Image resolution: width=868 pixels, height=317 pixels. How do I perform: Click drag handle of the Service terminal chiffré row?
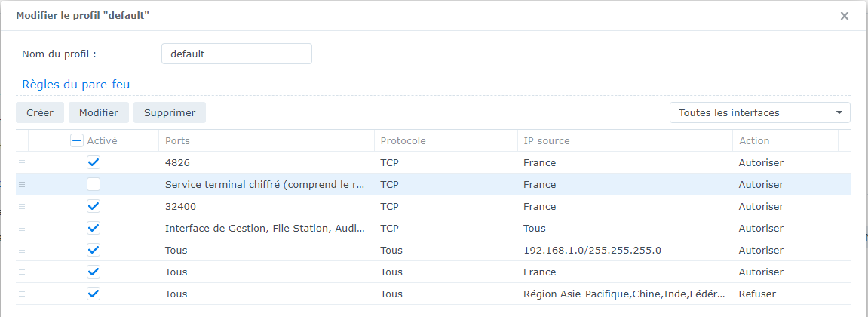coord(22,184)
